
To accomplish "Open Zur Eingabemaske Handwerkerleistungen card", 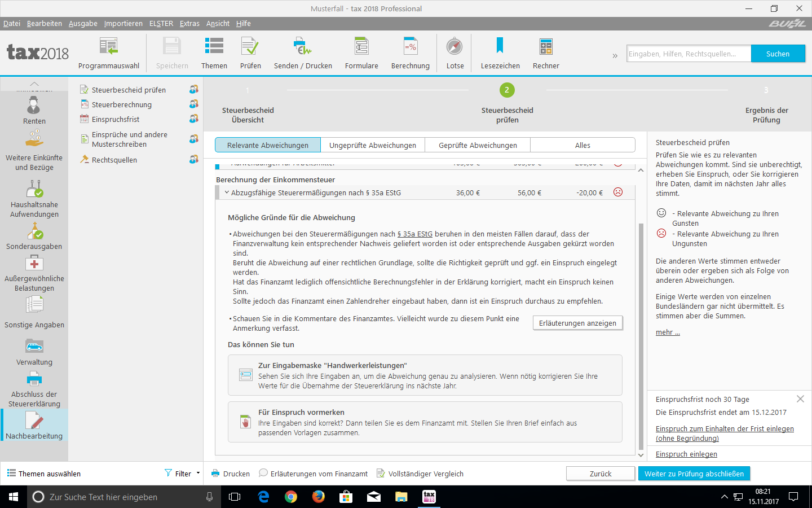I will (x=425, y=375).
